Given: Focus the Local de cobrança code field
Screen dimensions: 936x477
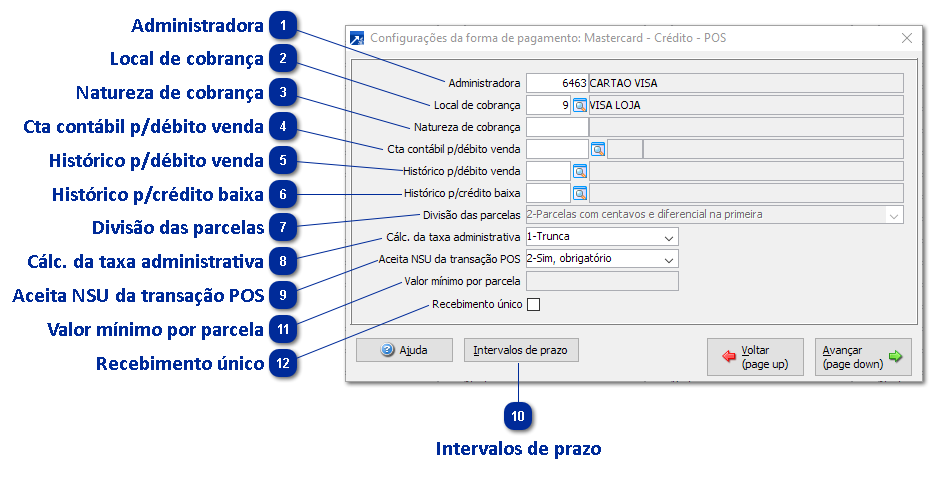Looking at the screenshot, I should [547, 105].
